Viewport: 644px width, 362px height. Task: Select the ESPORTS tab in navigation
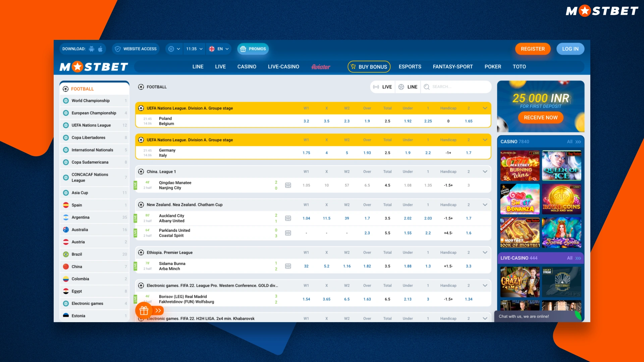pyautogui.click(x=410, y=66)
